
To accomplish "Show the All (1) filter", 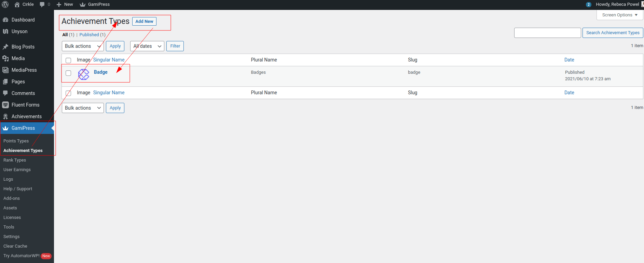I will tap(68, 35).
